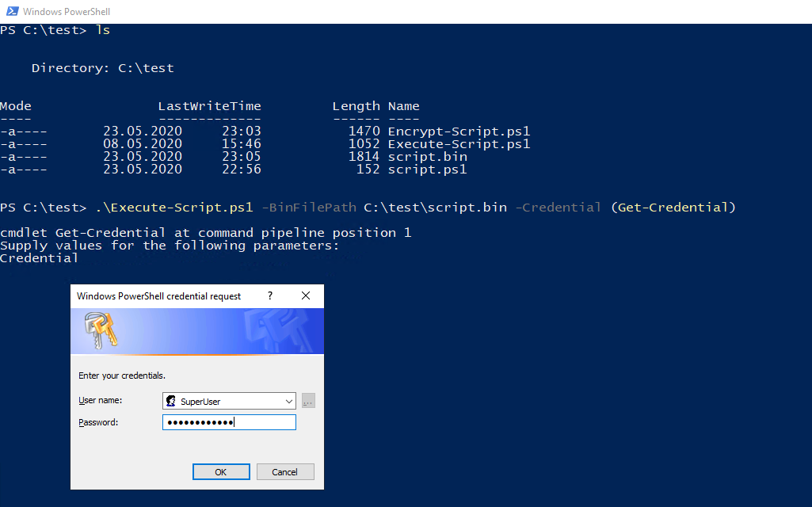Click the credential request dialog title
Image resolution: width=812 pixels, height=507 pixels.
[159, 296]
